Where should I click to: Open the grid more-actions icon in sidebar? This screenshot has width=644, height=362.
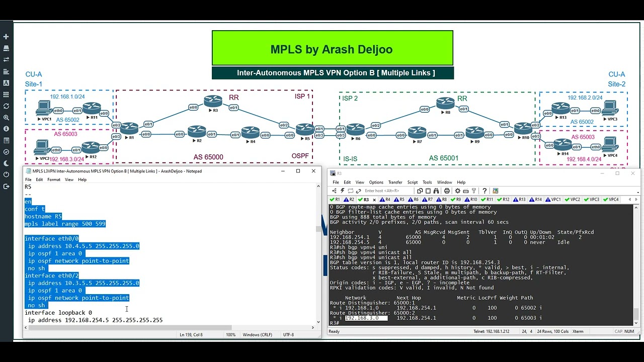pos(6,95)
